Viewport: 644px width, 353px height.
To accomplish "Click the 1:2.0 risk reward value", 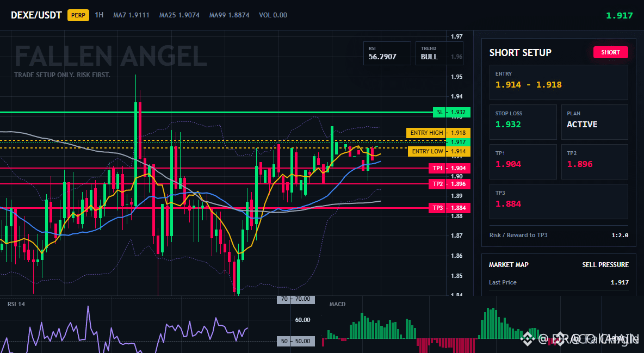I will (x=620, y=236).
